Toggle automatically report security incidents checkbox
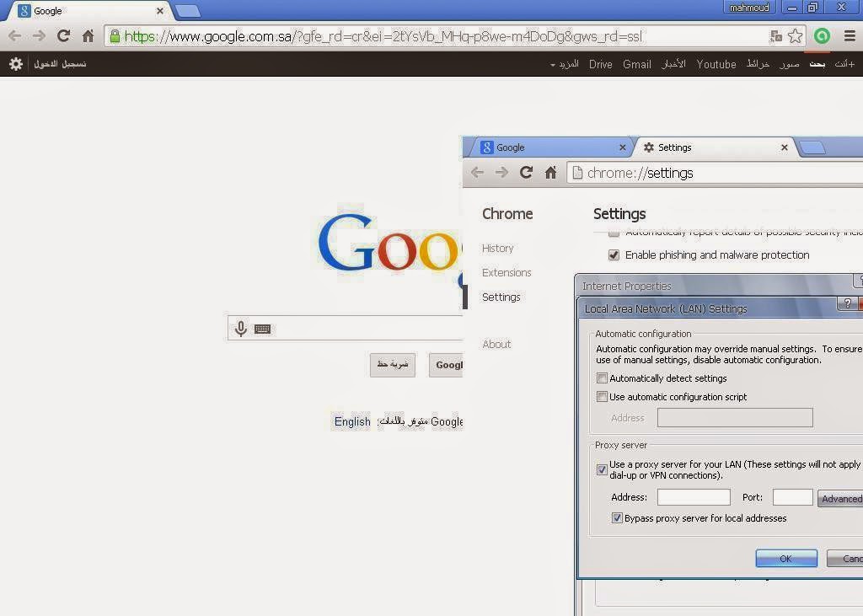 tap(614, 233)
